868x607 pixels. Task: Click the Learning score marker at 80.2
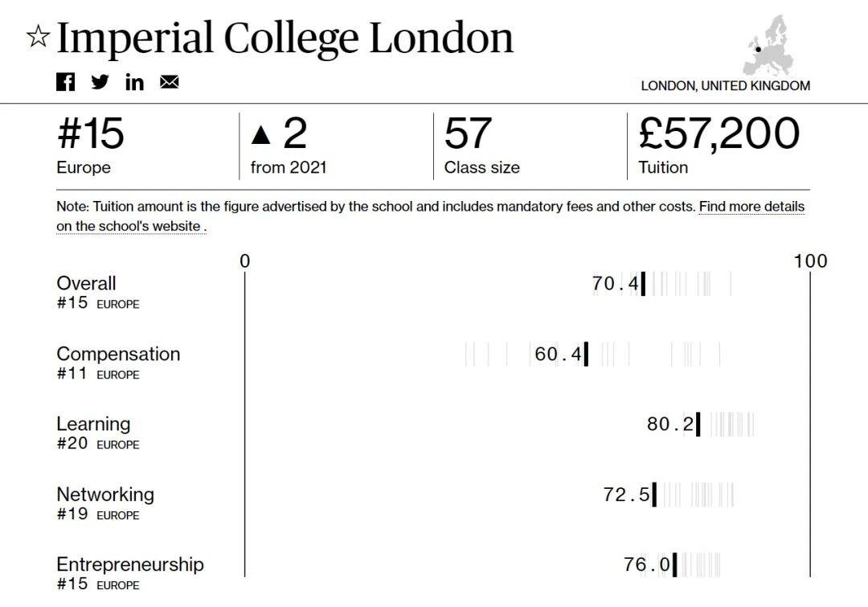pyautogui.click(x=698, y=424)
